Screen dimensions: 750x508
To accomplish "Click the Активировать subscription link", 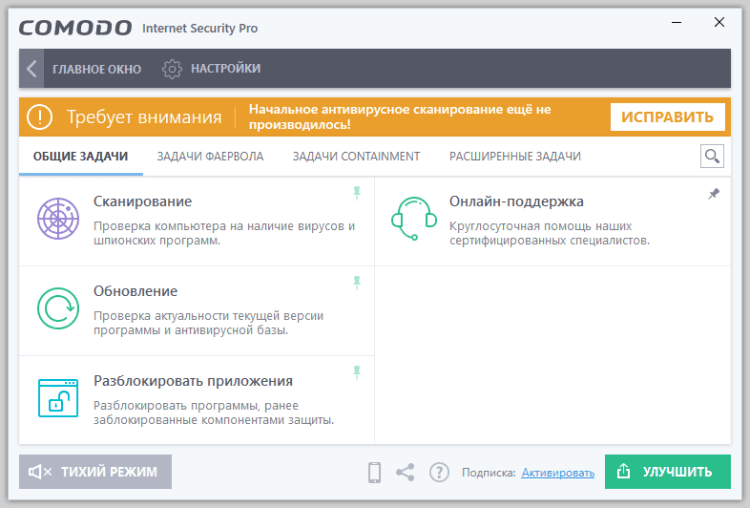I will click(x=557, y=473).
